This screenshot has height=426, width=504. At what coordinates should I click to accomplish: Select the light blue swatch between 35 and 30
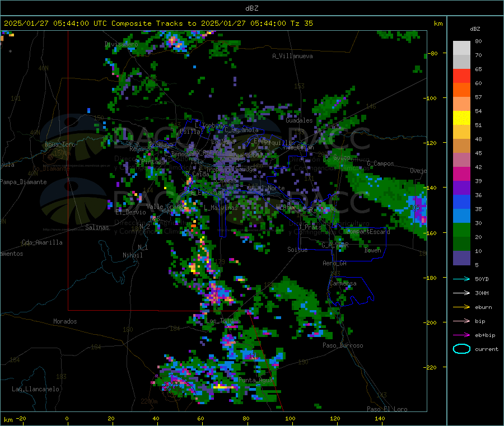tap(461, 216)
